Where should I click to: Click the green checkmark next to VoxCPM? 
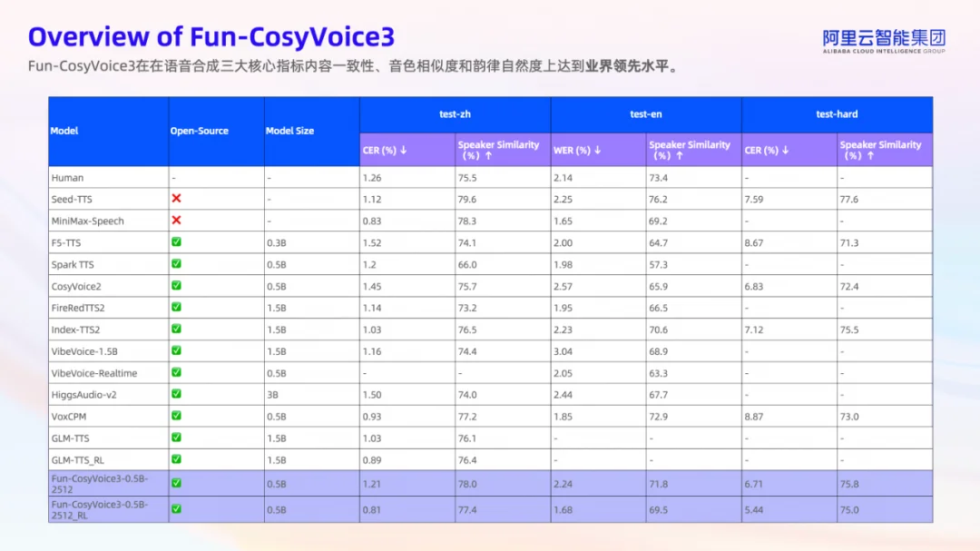pyautogui.click(x=178, y=417)
